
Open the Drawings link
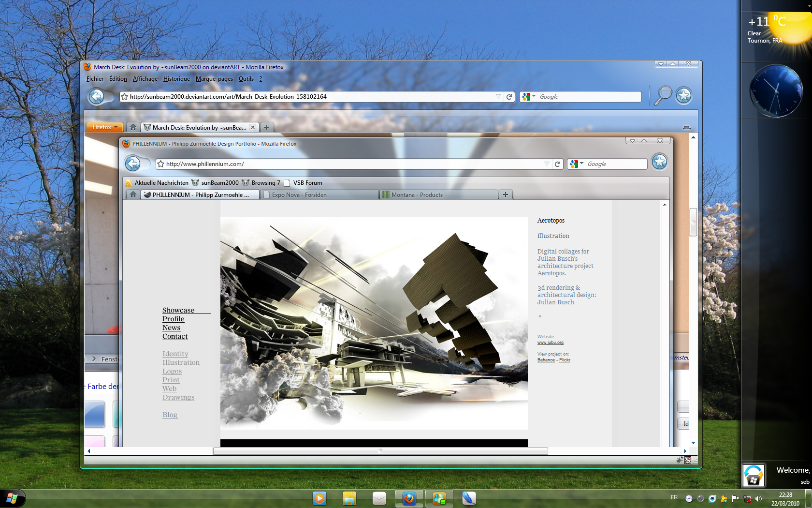[x=178, y=397]
